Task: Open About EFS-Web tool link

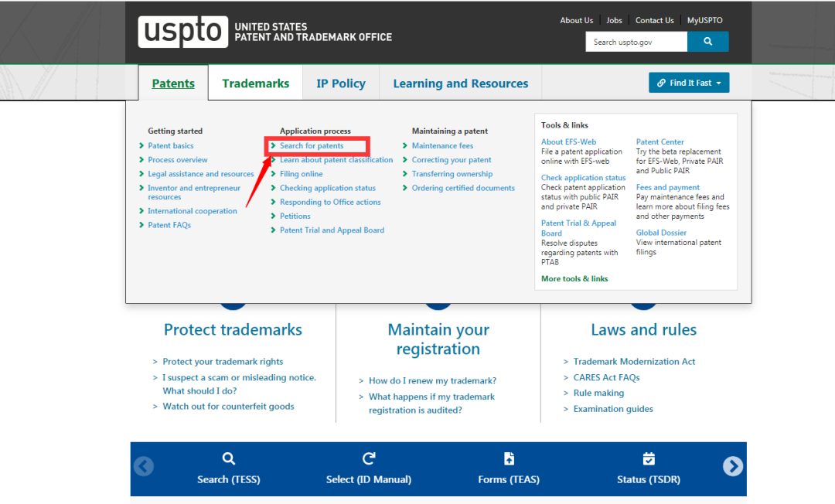Action: [568, 141]
